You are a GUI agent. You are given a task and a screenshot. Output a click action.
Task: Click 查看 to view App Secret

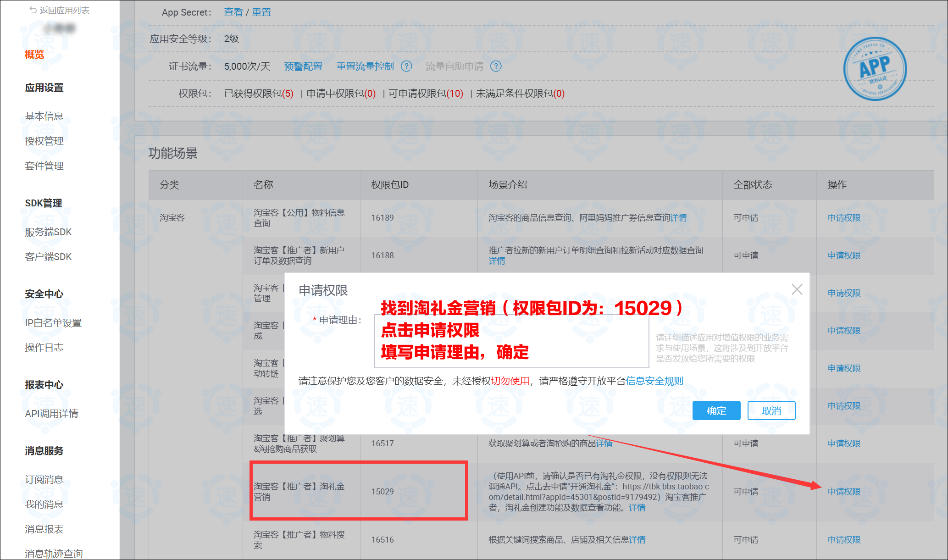[x=233, y=12]
